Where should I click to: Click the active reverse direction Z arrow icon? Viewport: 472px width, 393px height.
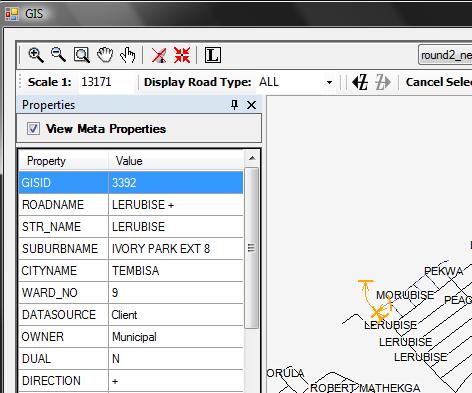click(x=360, y=82)
